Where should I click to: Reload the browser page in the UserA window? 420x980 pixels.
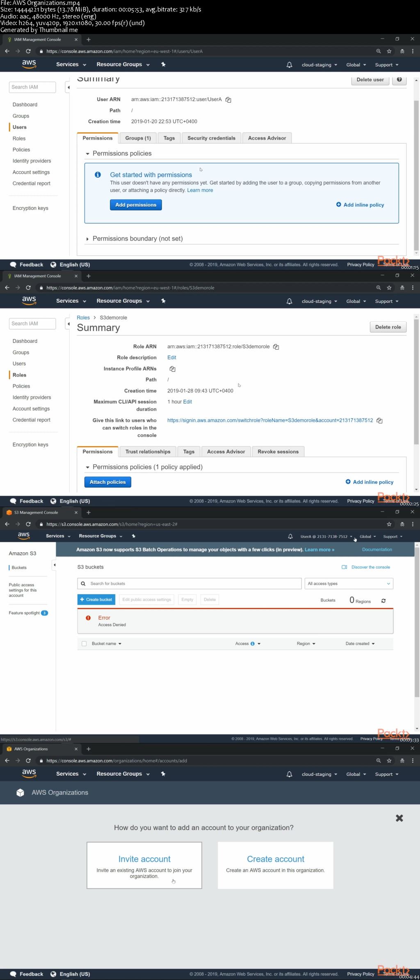(x=28, y=51)
